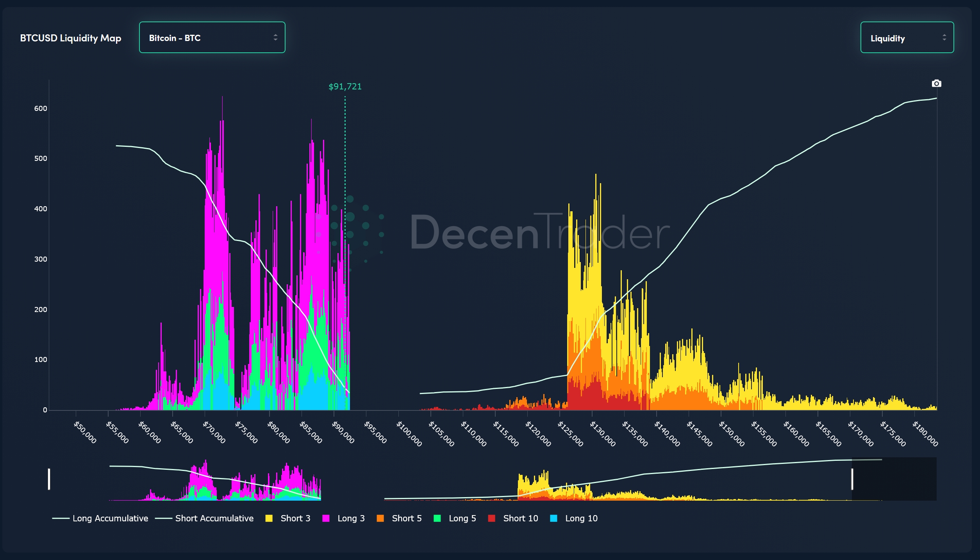Toggle Long 3 magenta legend icon
Screen dimensions: 980x560
pos(326,518)
